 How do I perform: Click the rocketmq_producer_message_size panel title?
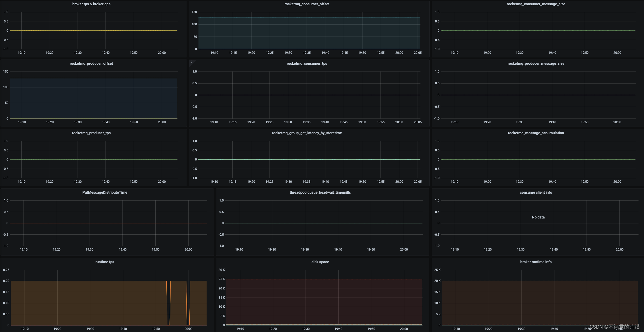pos(536,63)
